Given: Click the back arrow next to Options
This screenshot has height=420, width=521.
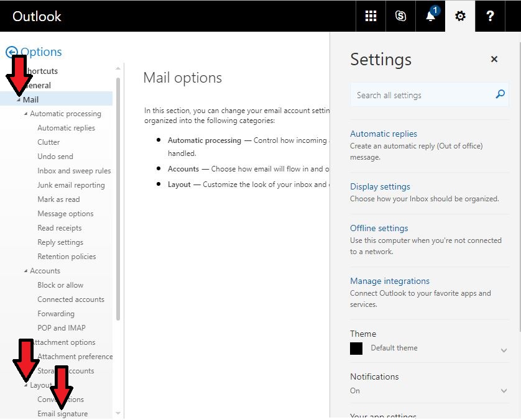Looking at the screenshot, I should 11,52.
